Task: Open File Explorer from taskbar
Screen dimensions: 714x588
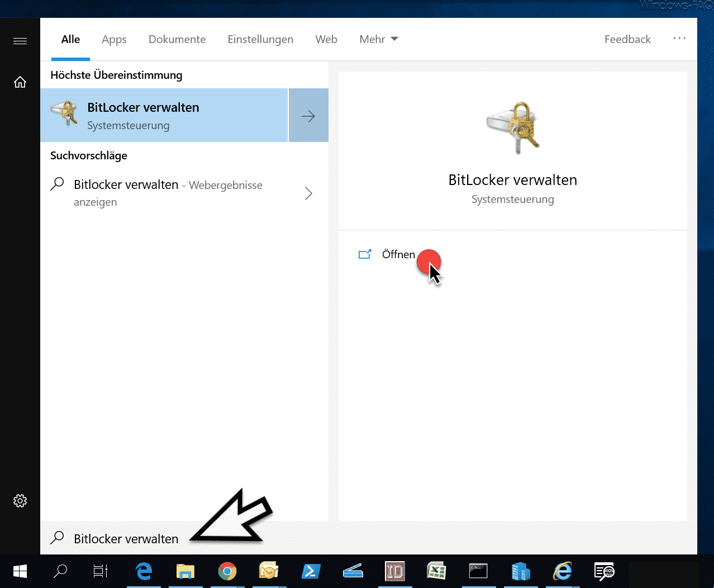Action: tap(185, 571)
